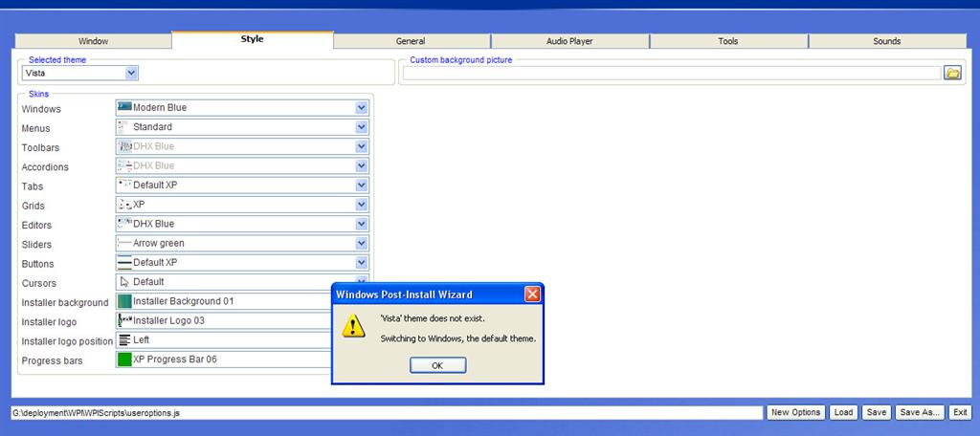Click the New Options button
The width and height of the screenshot is (980, 436).
tap(795, 412)
